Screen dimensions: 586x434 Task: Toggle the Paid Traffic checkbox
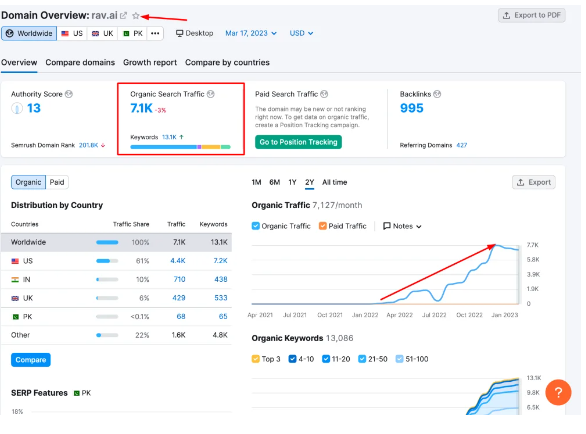323,226
